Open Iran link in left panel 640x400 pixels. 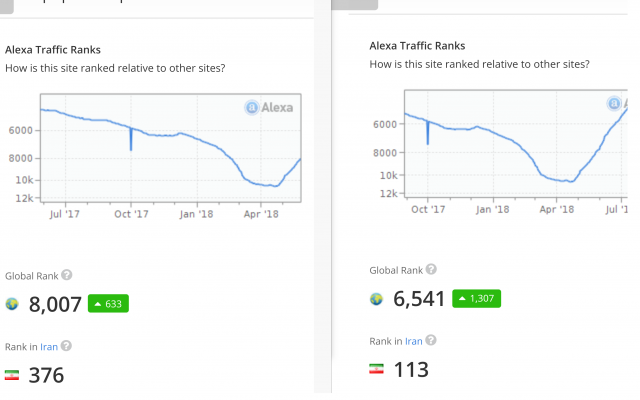[x=49, y=347]
